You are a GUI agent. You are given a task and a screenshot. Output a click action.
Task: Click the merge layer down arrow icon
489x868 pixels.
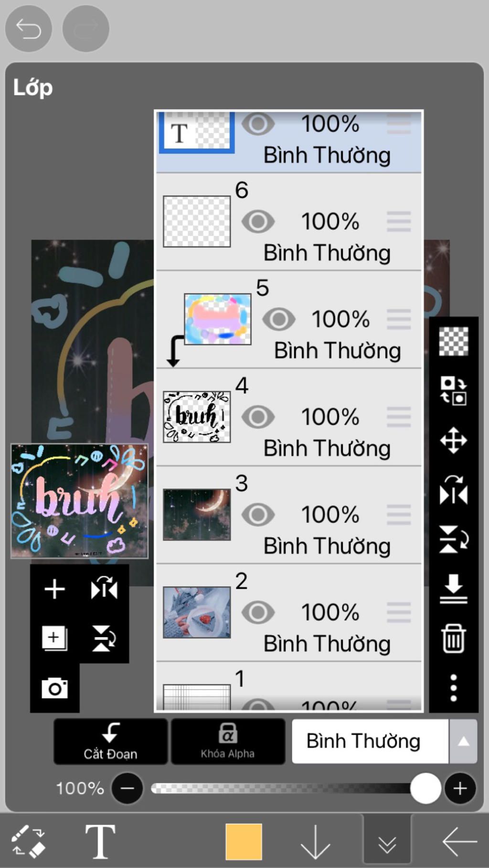pyautogui.click(x=453, y=588)
